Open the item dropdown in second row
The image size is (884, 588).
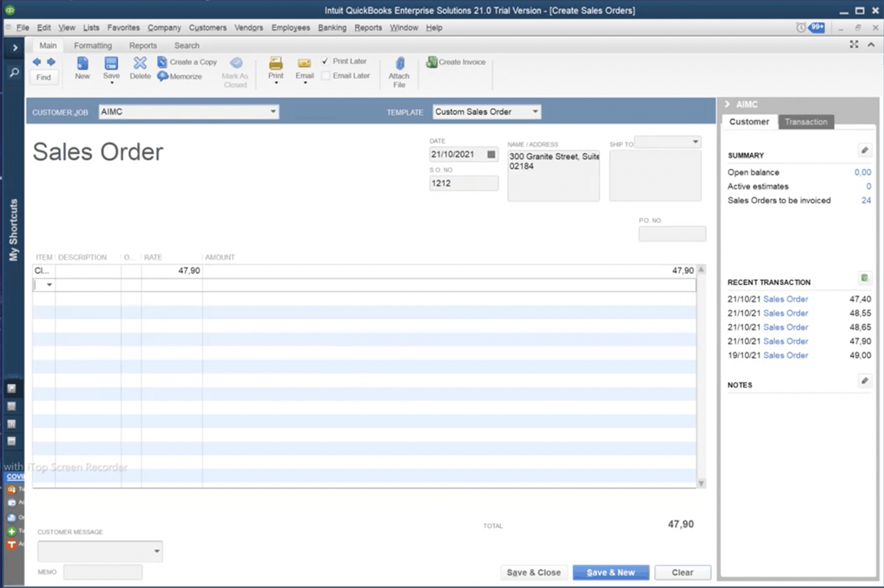point(49,285)
